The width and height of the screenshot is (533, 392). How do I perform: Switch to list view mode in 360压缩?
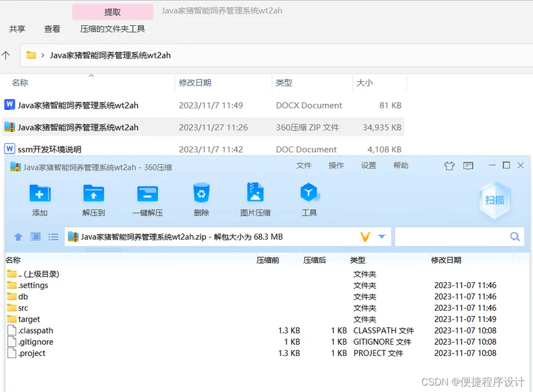[x=53, y=237]
